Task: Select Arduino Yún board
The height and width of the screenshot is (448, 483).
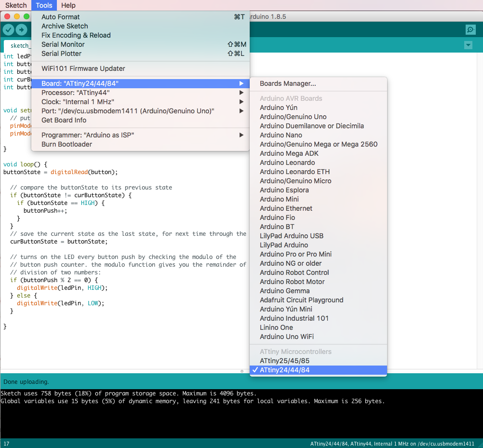Action: 318,108
